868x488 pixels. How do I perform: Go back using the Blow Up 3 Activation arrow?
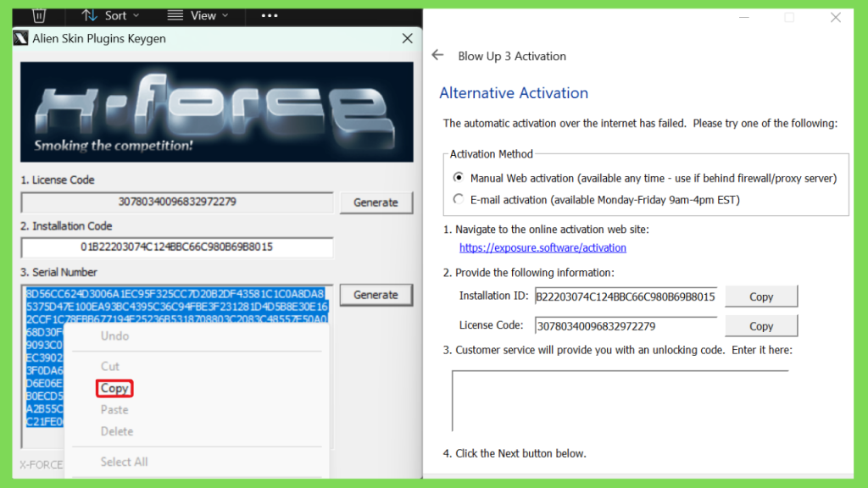tap(438, 55)
